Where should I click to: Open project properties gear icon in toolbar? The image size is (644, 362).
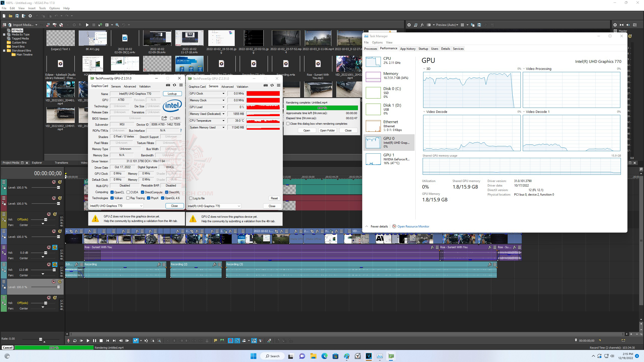[30, 16]
